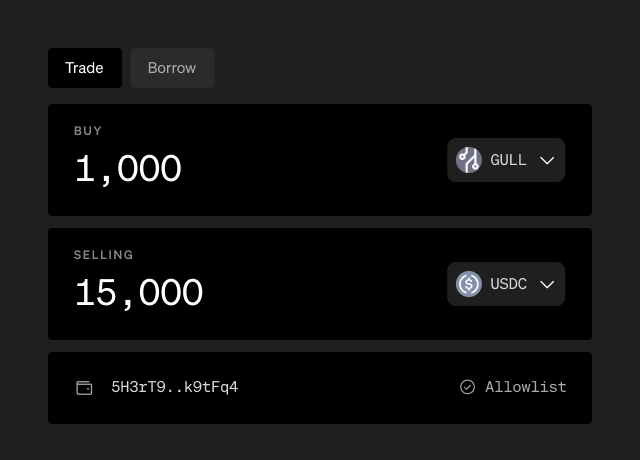The height and width of the screenshot is (460, 640).
Task: Click the SELLING label text
Action: coord(103,255)
